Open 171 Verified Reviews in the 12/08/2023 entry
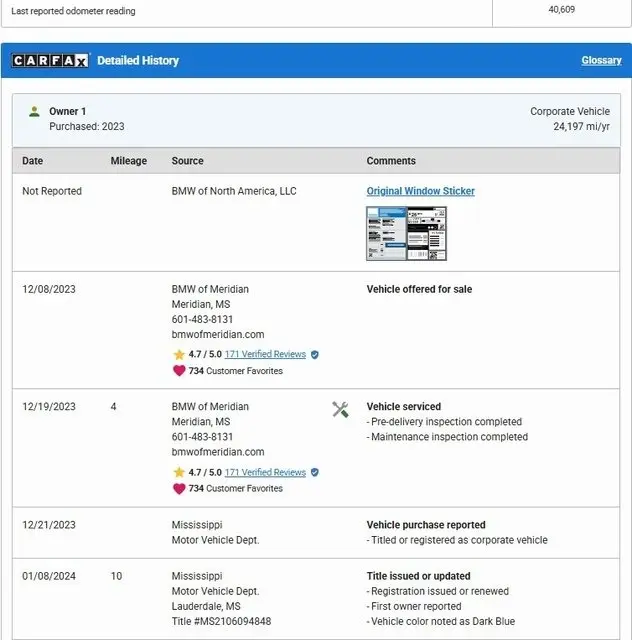 pyautogui.click(x=265, y=355)
